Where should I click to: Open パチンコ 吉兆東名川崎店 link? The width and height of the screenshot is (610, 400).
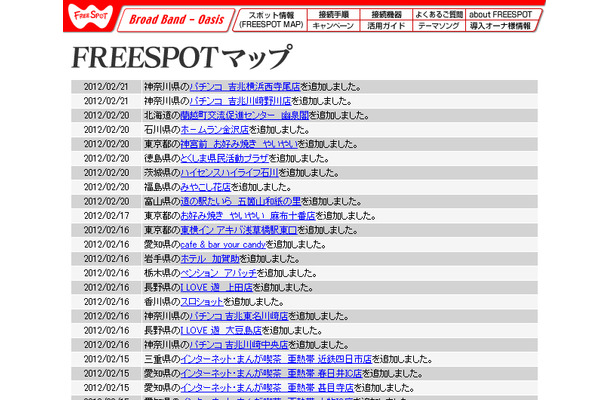coord(239,316)
